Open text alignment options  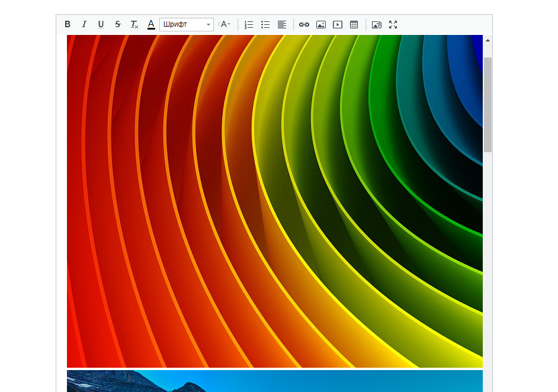(282, 24)
